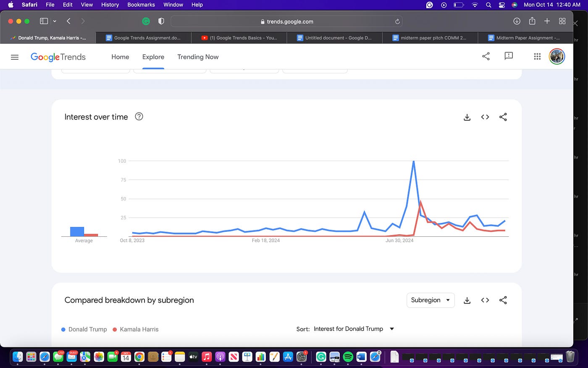Click the red Kamala Harris peak
588x368 pixels.
pos(420,202)
